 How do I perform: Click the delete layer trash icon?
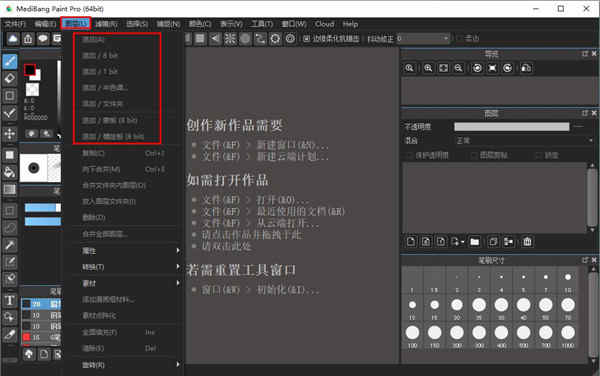(527, 242)
